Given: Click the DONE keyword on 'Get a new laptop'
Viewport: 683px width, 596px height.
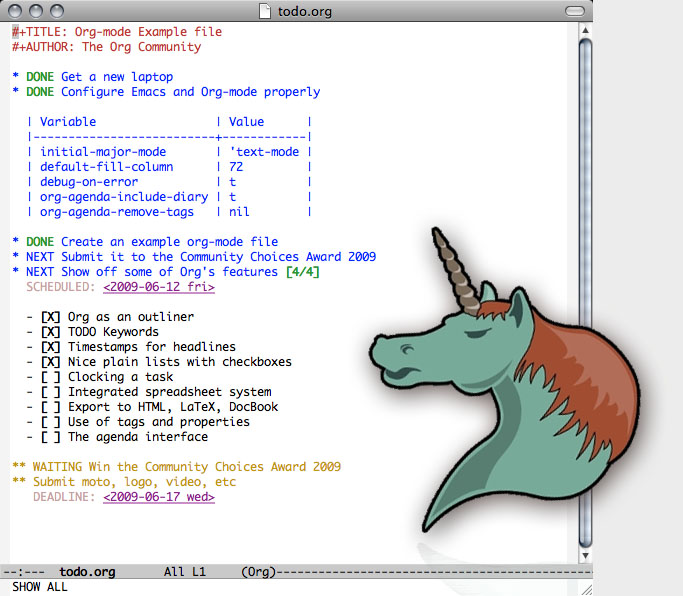Looking at the screenshot, I should 40,77.
